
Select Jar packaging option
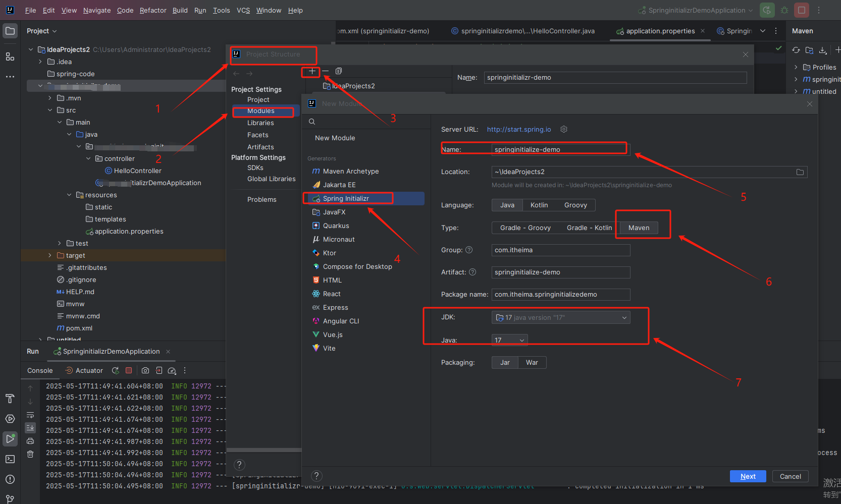tap(505, 363)
